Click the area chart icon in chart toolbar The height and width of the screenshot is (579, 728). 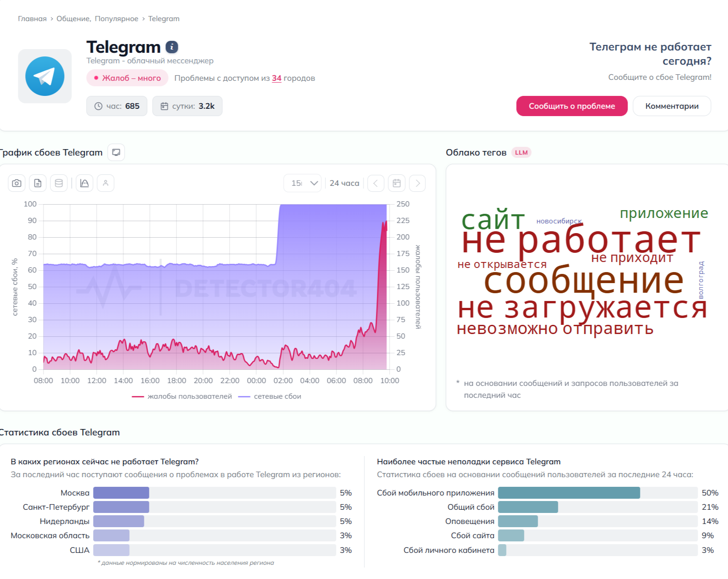(x=84, y=183)
